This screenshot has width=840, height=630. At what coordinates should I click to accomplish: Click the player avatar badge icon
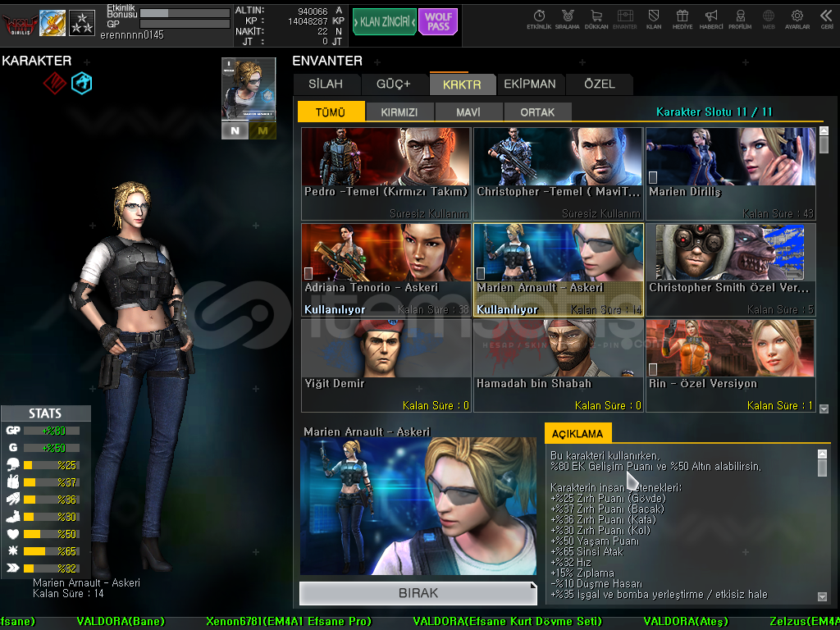52,23
